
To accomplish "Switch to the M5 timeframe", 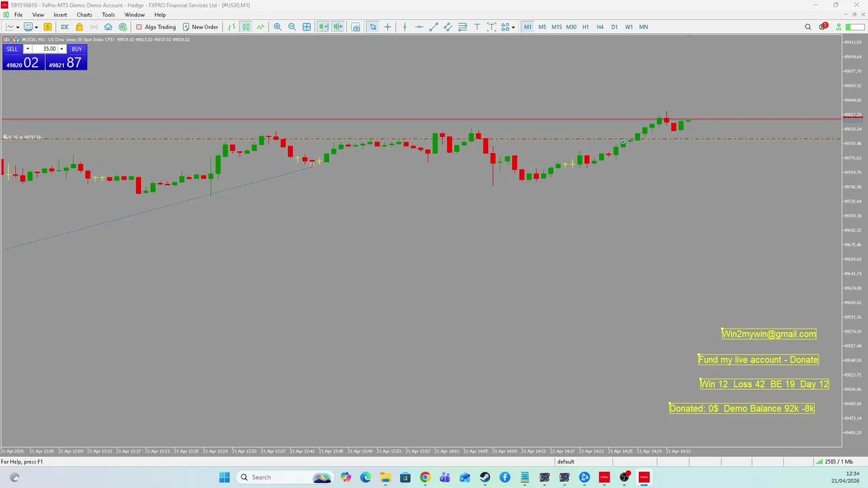I will point(542,27).
